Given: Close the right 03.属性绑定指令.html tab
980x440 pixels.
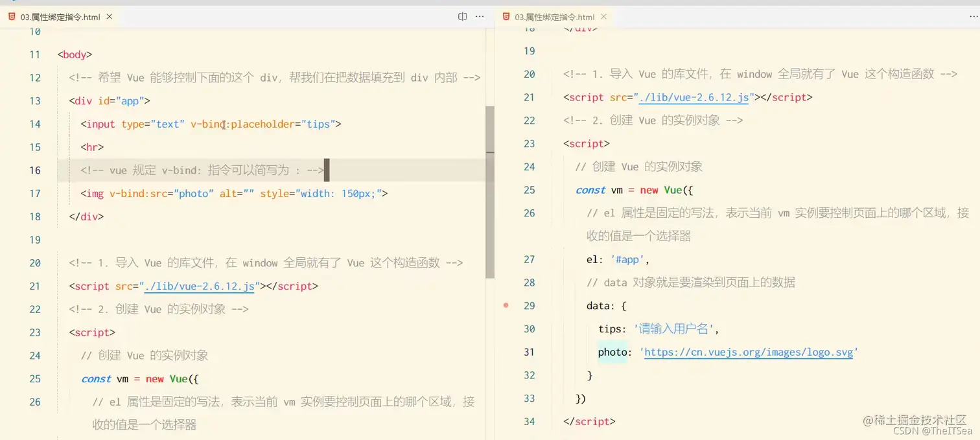Looking at the screenshot, I should [604, 17].
